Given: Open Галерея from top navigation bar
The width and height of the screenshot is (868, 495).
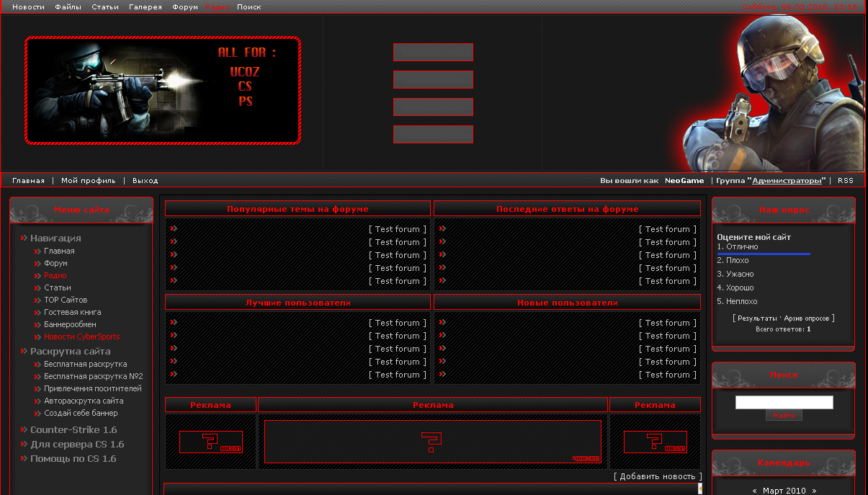Looking at the screenshot, I should [x=145, y=7].
